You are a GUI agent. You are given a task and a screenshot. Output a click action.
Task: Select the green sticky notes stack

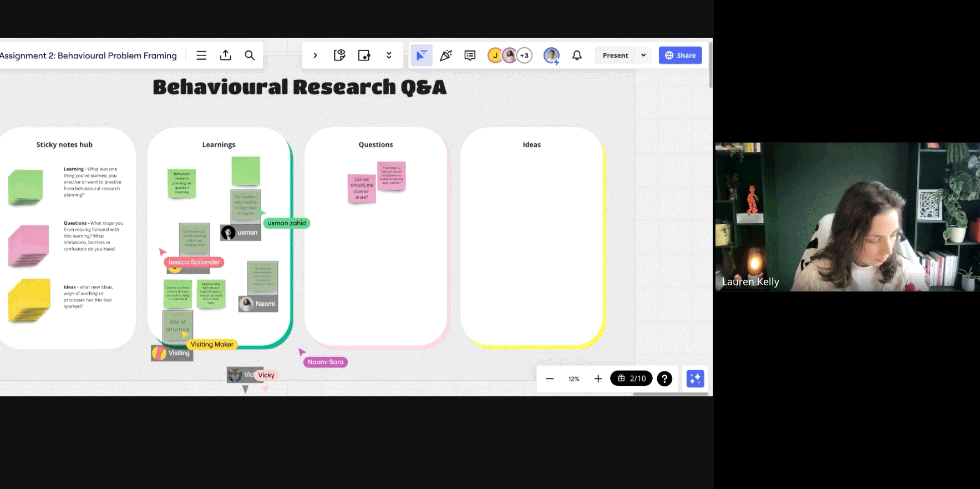click(x=26, y=187)
